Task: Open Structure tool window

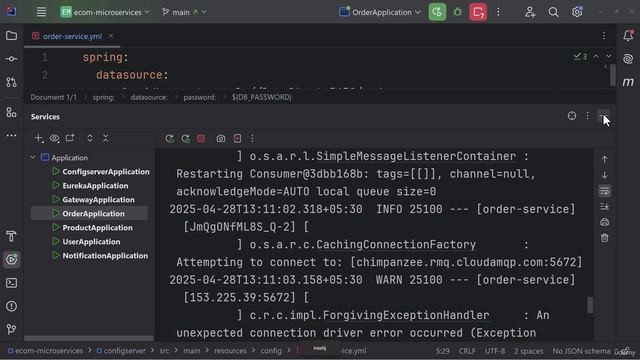Action: point(11,112)
